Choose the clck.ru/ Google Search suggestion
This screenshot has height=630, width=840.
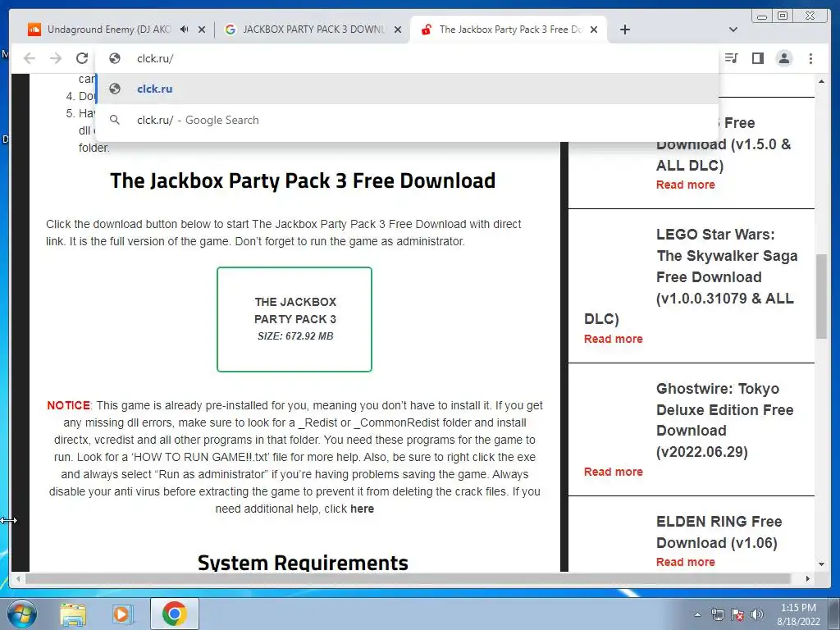coord(407,120)
